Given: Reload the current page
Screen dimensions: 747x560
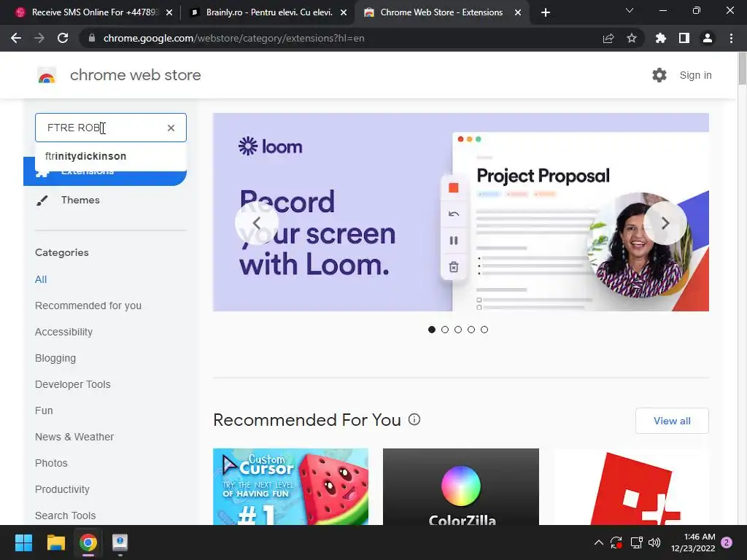Looking at the screenshot, I should point(63,38).
